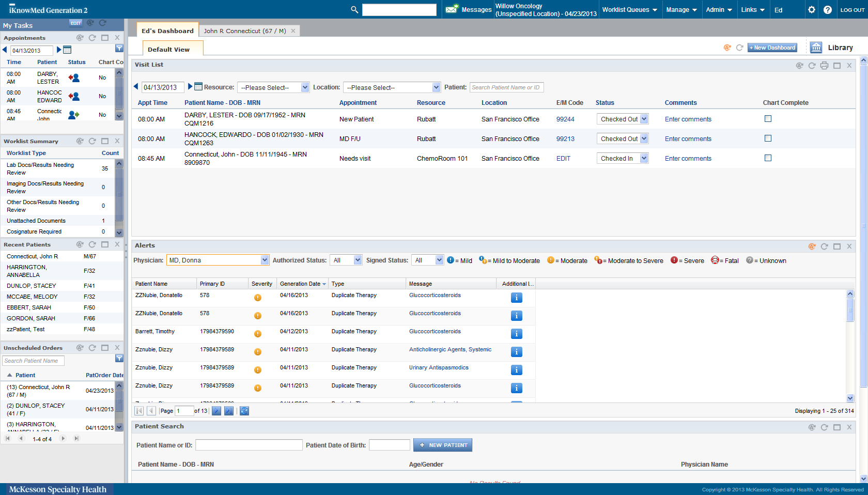Click the search magnifier icon
The image size is (868, 495).
pos(354,9)
